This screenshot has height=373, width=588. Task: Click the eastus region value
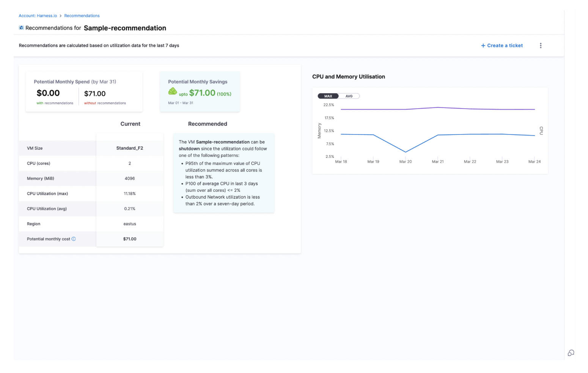[130, 224]
